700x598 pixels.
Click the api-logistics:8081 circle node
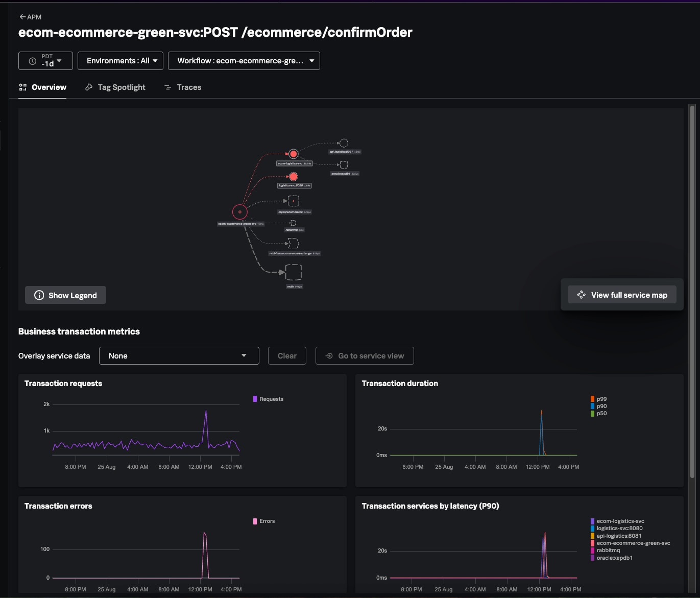[x=344, y=143]
